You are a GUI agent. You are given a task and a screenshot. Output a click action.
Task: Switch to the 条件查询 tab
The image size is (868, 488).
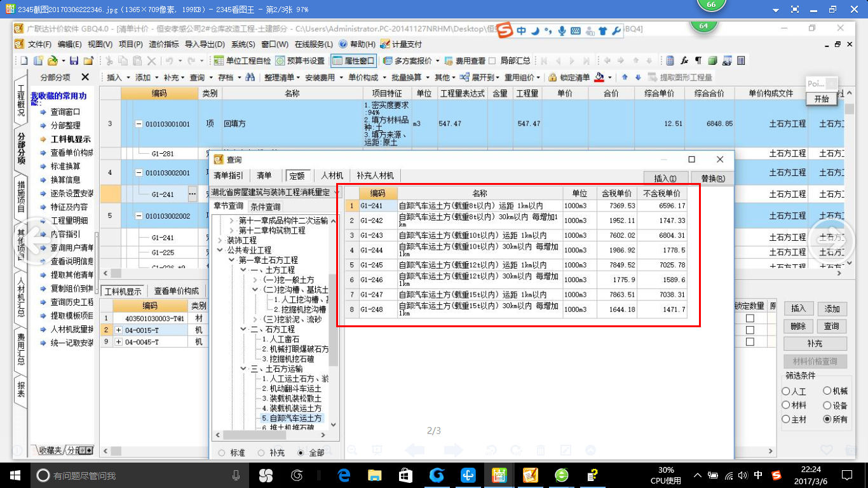coord(265,207)
